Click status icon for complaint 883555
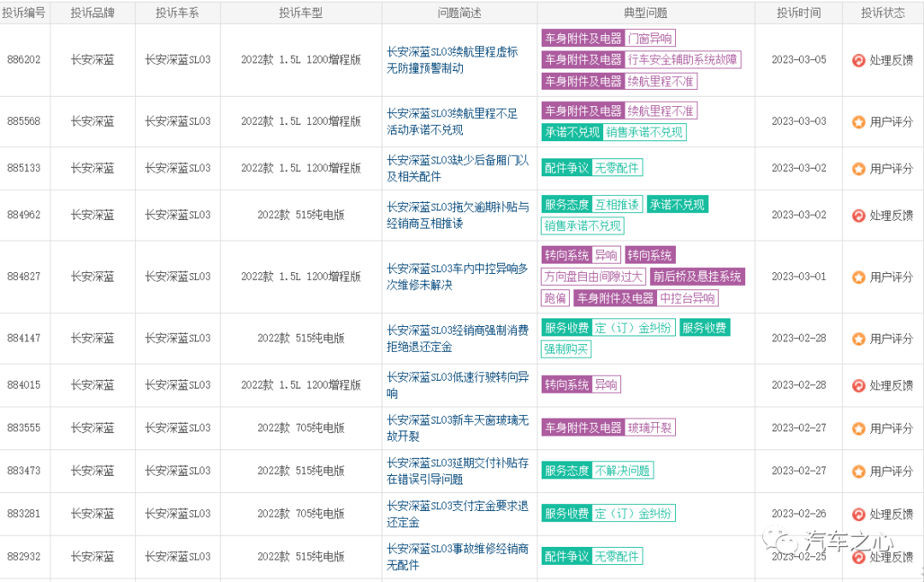This screenshot has height=582, width=924. (859, 429)
